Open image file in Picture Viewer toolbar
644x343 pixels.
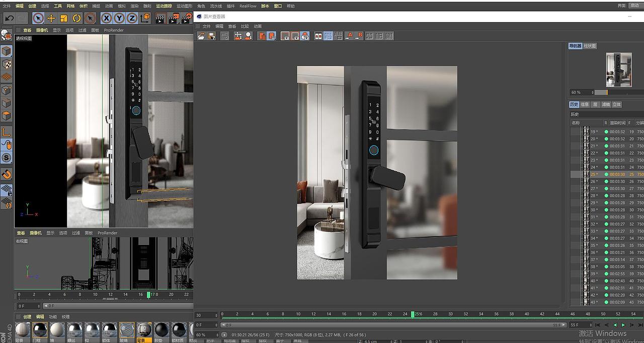201,36
